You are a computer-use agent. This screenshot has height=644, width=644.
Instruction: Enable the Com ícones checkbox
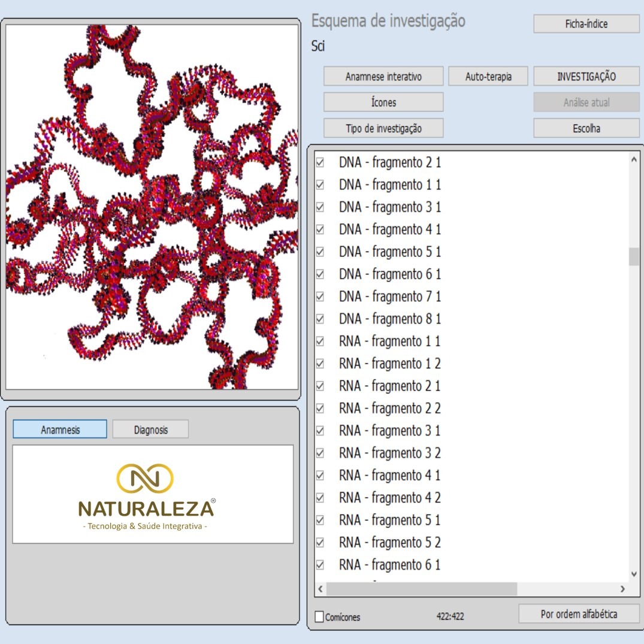coord(319,616)
